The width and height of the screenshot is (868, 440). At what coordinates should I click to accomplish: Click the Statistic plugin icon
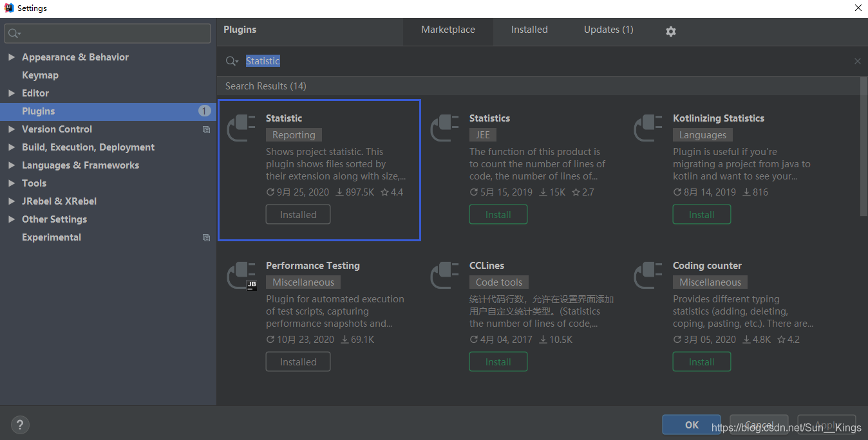(241, 128)
